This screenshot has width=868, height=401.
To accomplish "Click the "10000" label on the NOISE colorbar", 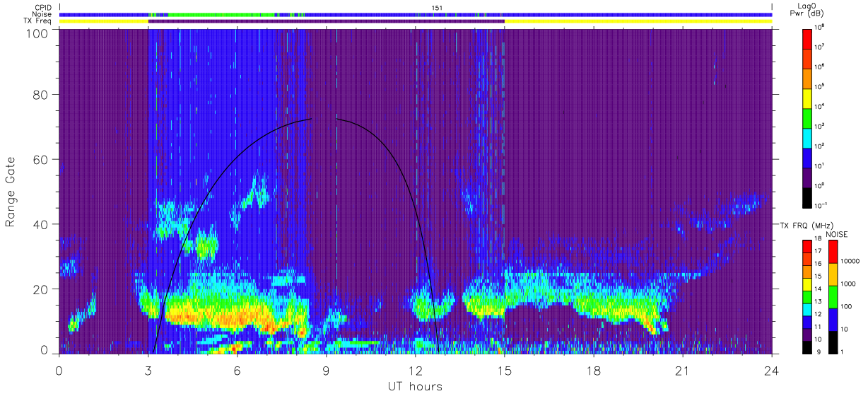I will tap(851, 261).
